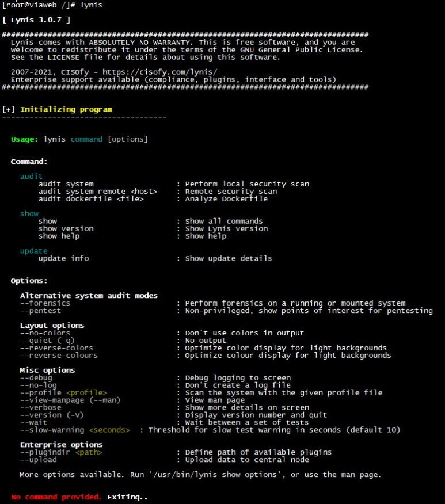Select the 'audit dockerfile <file>' command text
This screenshot has height=504, width=445.
pos(91,199)
